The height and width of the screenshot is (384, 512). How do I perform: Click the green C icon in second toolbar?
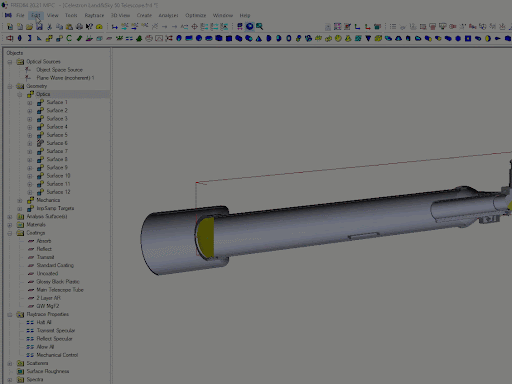pos(69,38)
